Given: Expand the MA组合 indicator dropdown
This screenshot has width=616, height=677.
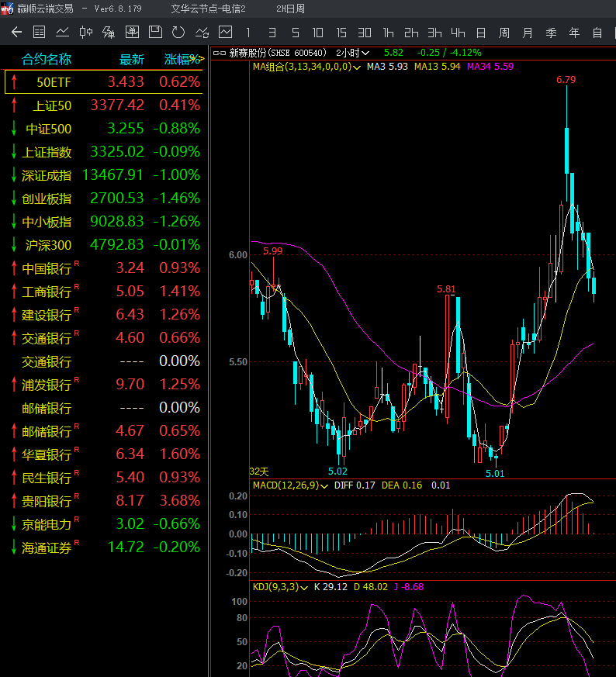Looking at the screenshot, I should pos(357,67).
